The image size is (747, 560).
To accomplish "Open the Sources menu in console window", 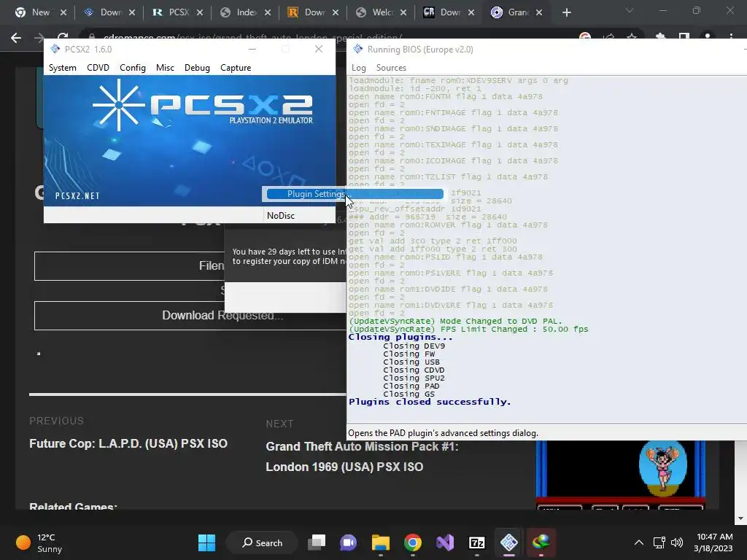I will pyautogui.click(x=391, y=68).
